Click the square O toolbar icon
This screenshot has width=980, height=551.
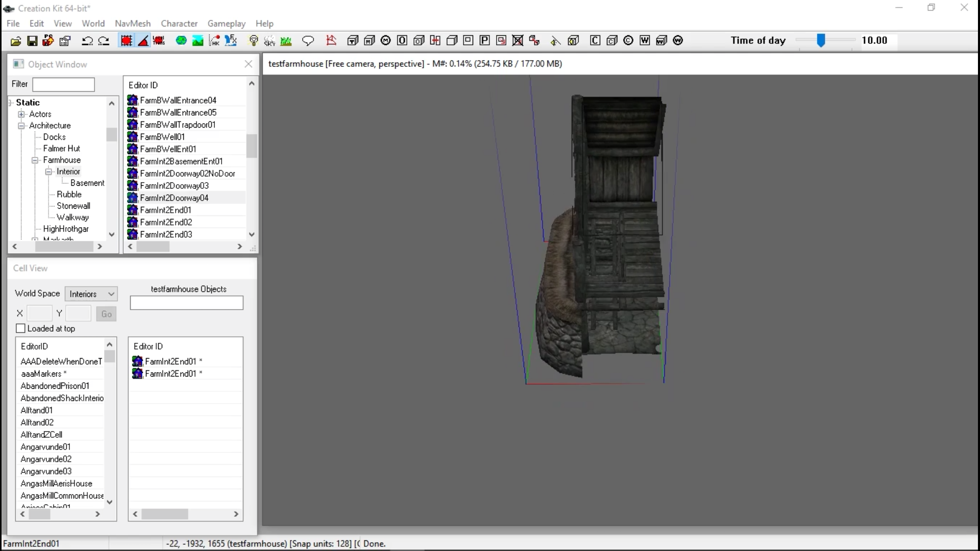point(402,41)
